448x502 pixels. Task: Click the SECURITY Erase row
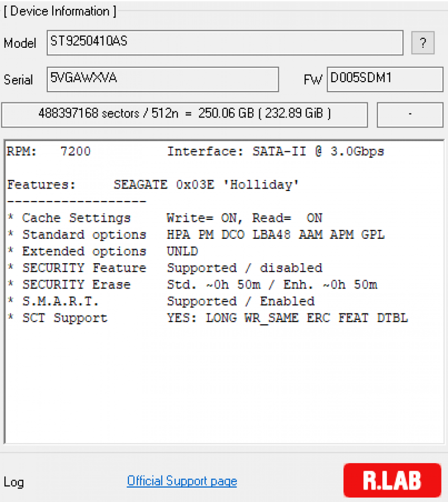[x=192, y=285]
